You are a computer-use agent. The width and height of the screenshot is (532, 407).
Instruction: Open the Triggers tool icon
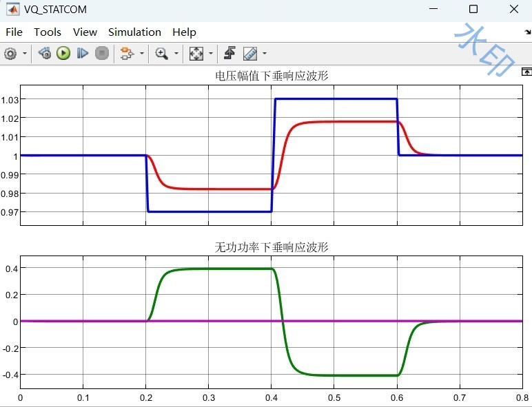coord(229,53)
